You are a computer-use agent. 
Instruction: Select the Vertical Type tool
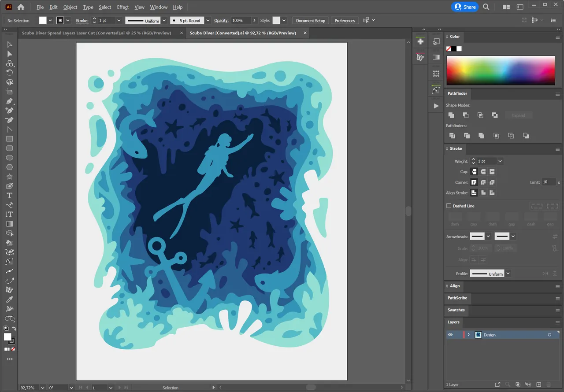(10, 214)
